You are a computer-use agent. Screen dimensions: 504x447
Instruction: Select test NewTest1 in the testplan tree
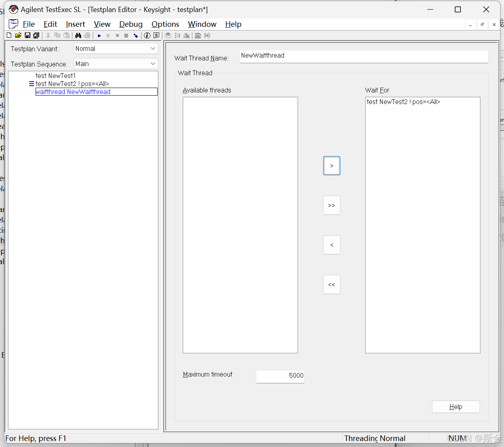[56, 76]
